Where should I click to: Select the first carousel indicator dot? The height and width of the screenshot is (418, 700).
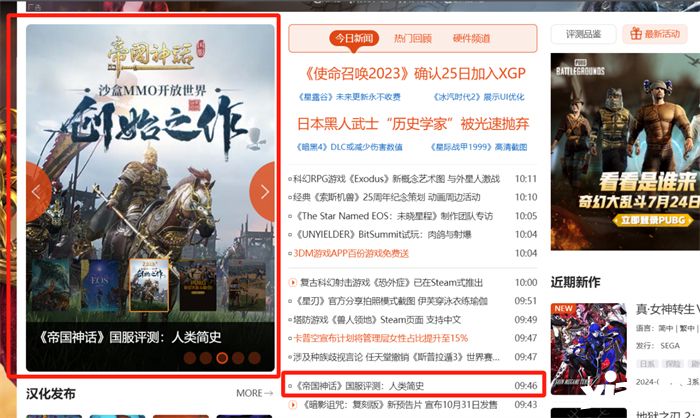coord(190,358)
